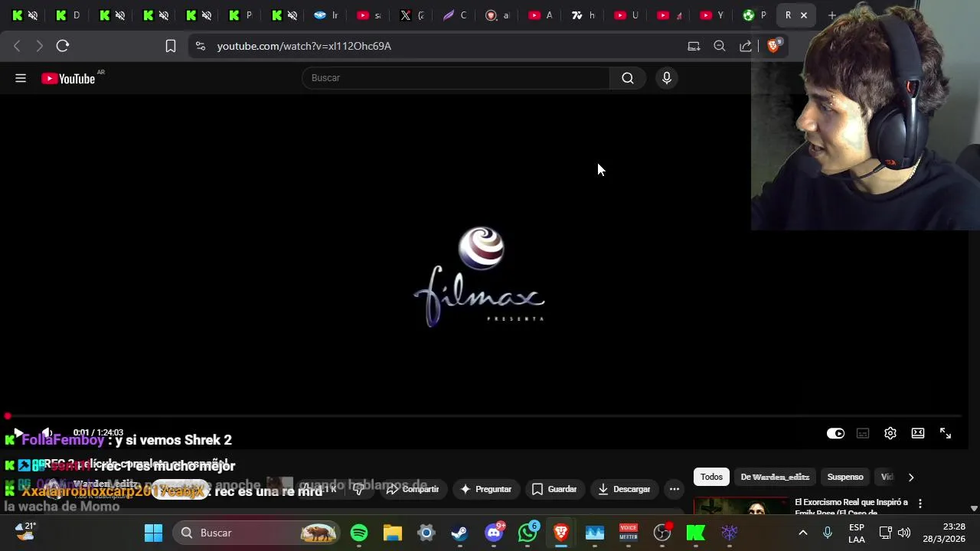Open more actions ellipsis under the video
980x551 pixels.
tap(675, 489)
